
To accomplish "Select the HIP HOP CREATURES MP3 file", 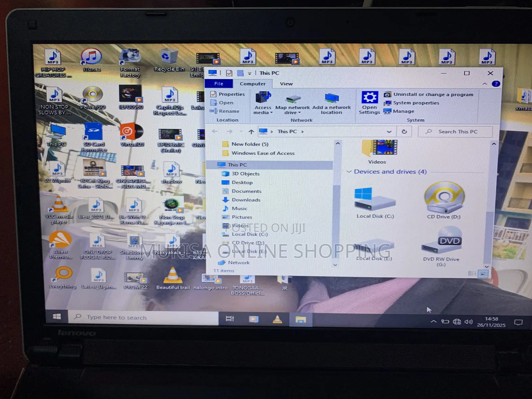I will (53, 63).
